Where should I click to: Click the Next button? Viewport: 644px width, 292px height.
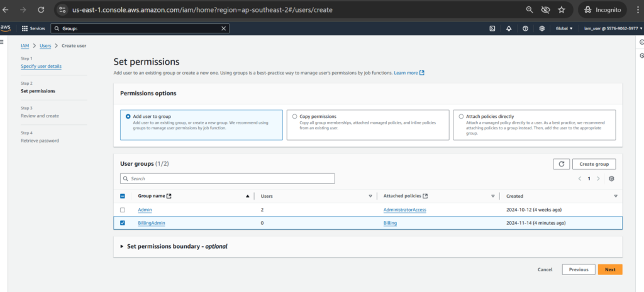click(x=609, y=269)
